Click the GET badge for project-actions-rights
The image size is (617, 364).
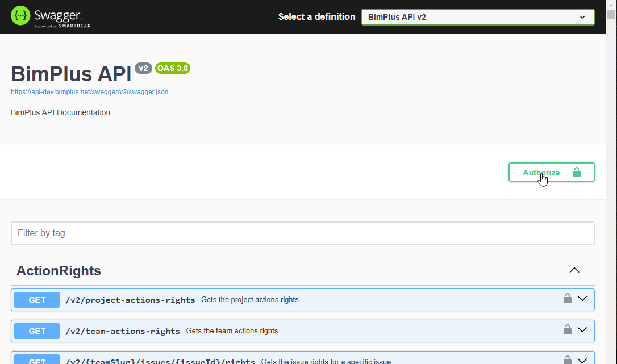point(37,300)
